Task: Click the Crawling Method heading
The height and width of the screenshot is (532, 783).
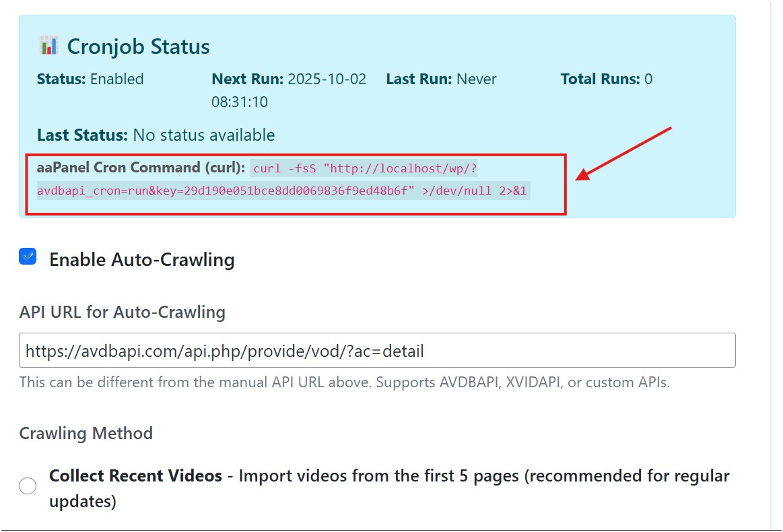Action: (x=86, y=433)
